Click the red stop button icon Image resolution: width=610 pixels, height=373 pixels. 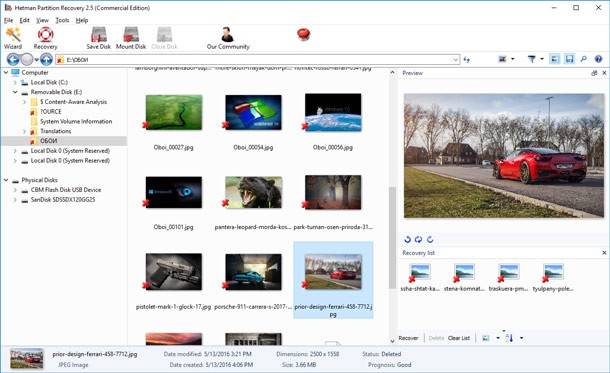pyautogui.click(x=303, y=34)
